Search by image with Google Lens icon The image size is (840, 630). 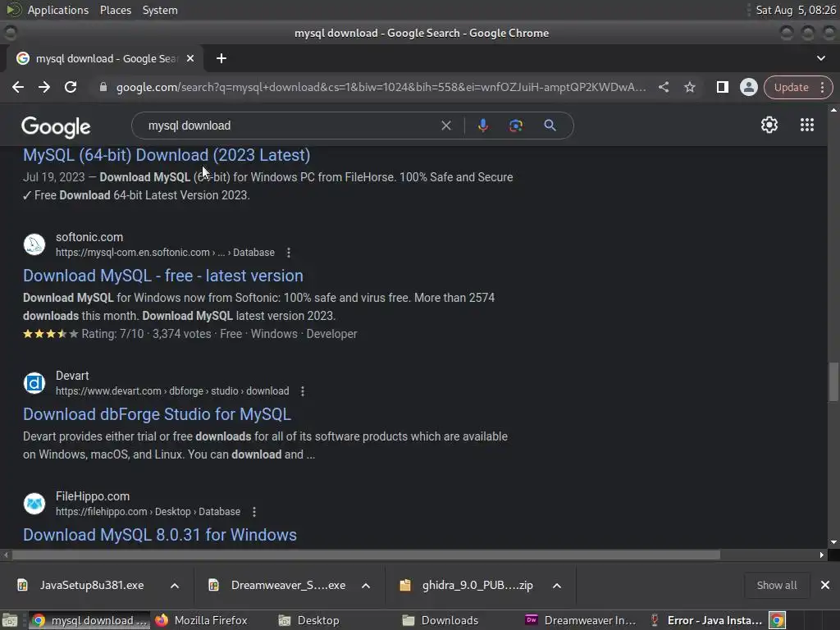(x=516, y=126)
